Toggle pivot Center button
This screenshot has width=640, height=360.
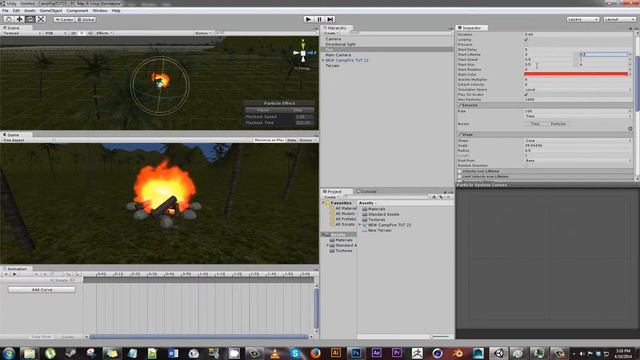(x=64, y=19)
